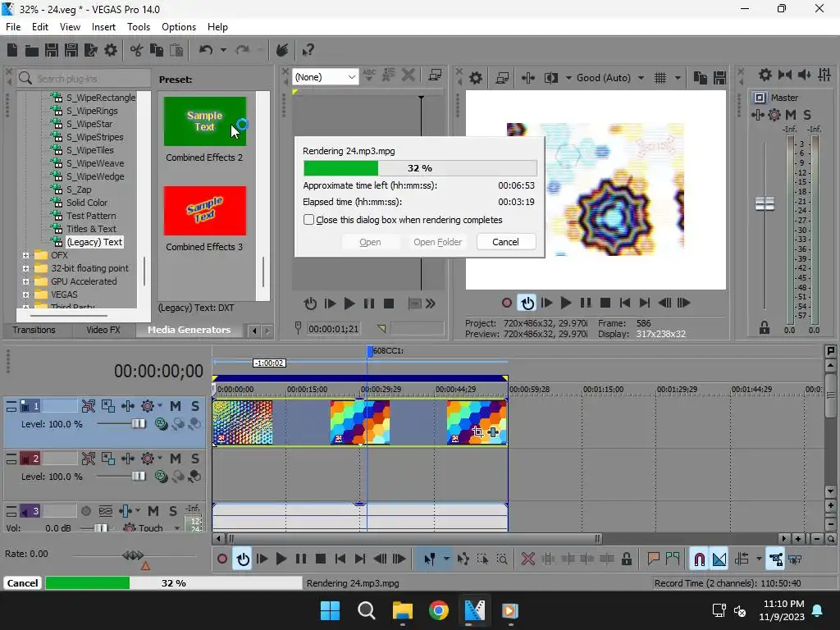Click the event pan/crop icon on clip
840x630 pixels.
coord(477,431)
